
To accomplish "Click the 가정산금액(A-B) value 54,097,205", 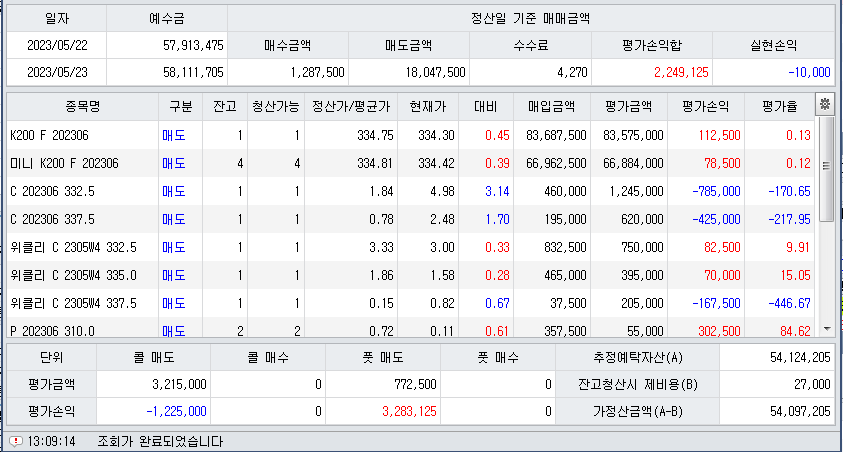I will [x=800, y=411].
